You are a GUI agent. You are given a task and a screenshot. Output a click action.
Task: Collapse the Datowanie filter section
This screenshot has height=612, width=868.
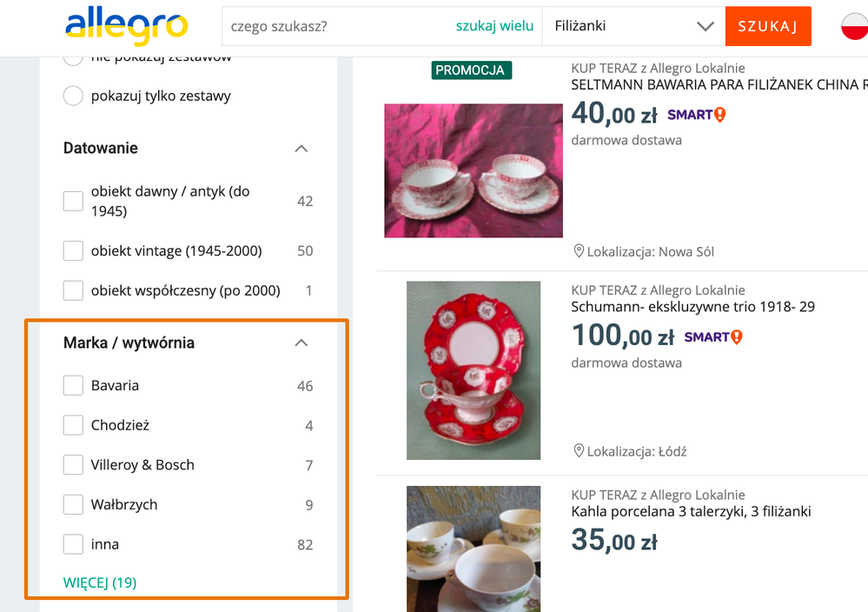tap(301, 149)
